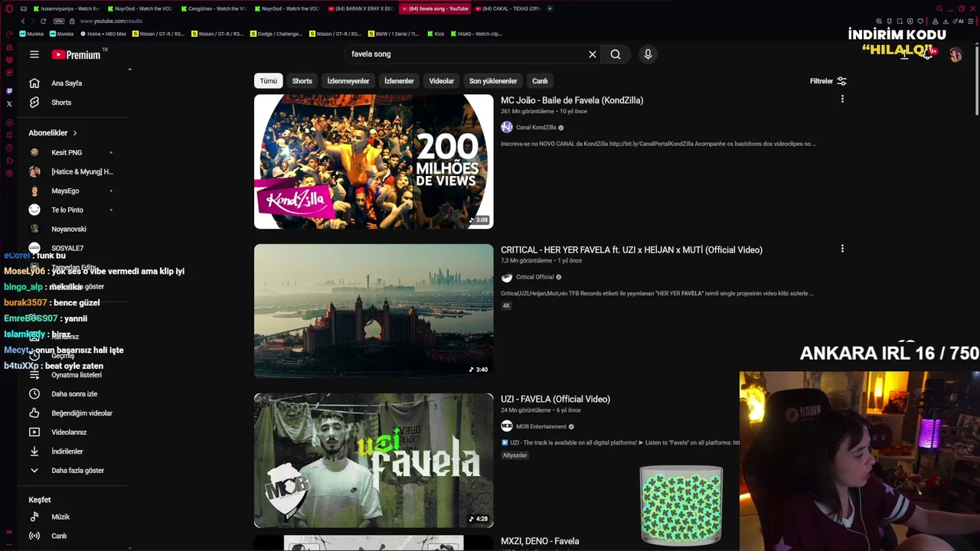Open the notifications bell with 9+ badge
Screen dimensions: 980x551
[x=928, y=54]
